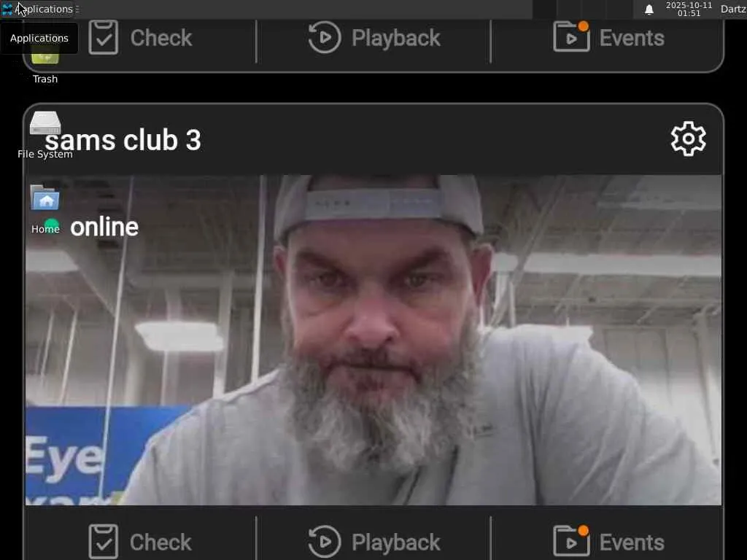
Task: Start Playback on the upper camera card
Action: click(x=374, y=37)
